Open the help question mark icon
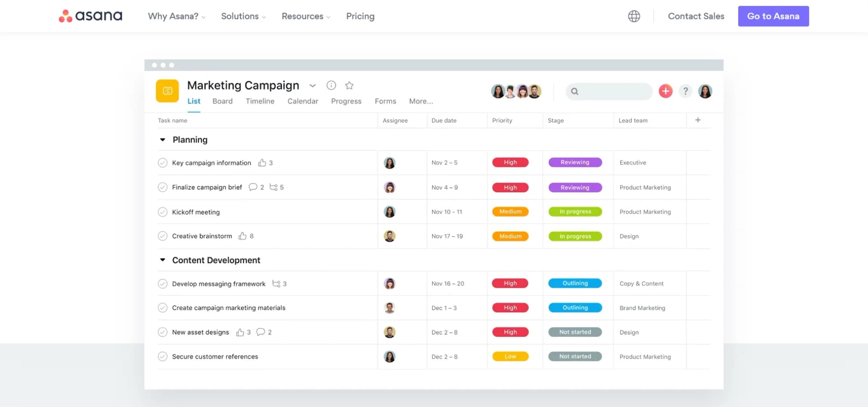The width and height of the screenshot is (868, 407). 685,91
